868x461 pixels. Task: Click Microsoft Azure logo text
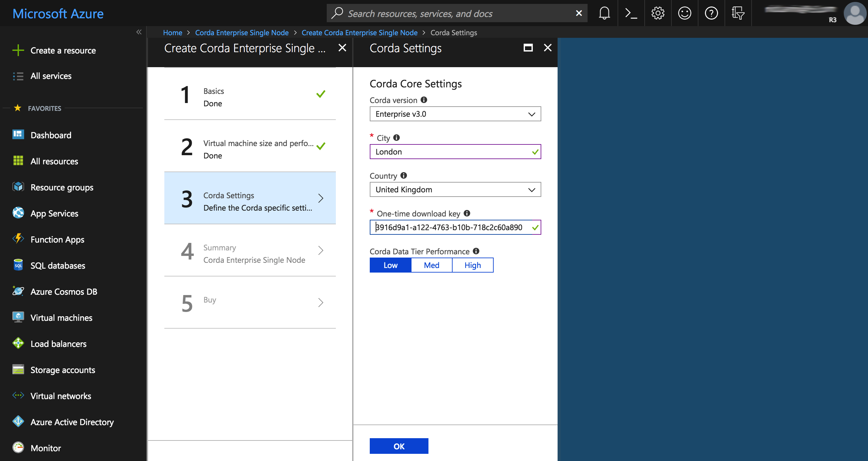coord(58,14)
